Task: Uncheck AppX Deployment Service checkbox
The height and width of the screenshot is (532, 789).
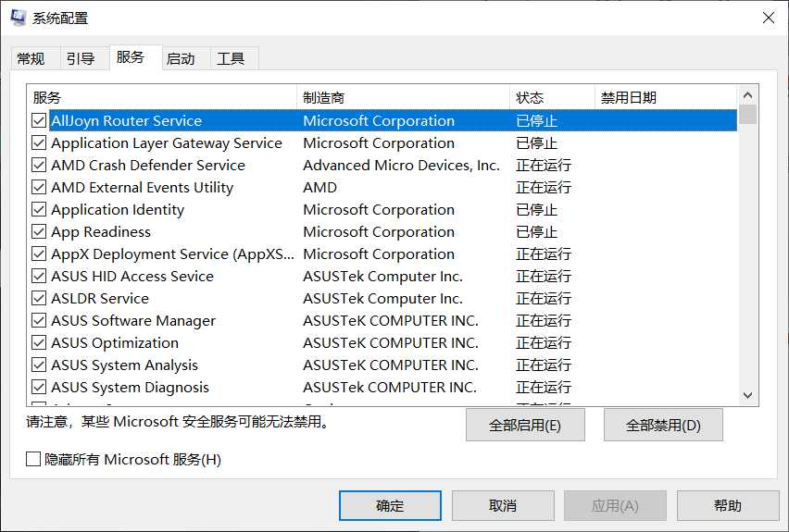Action: tap(39, 254)
